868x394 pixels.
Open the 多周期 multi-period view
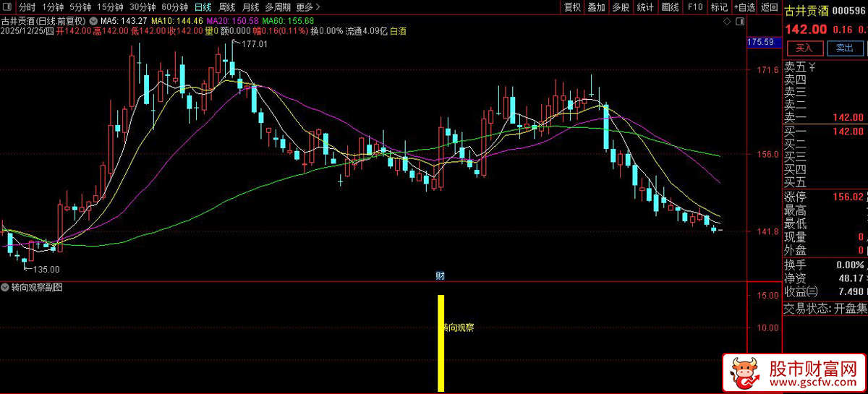pos(278,7)
